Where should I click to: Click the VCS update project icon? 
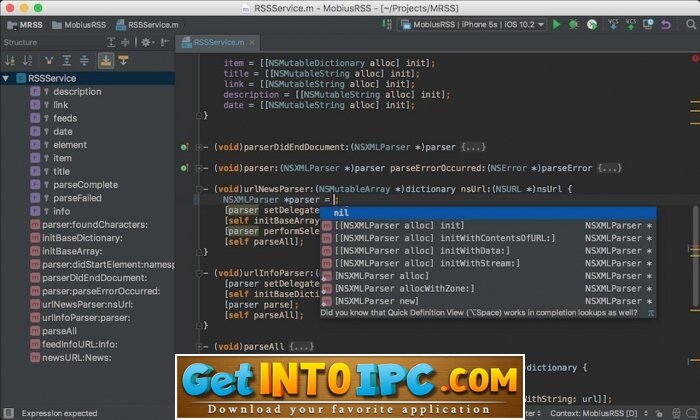(613, 25)
